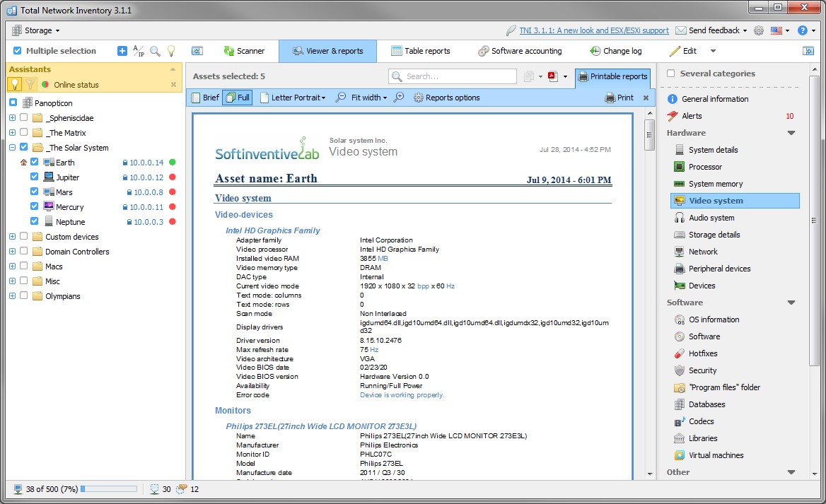Open the Letter Portrait dropdown
Viewport: 826px width, 504px height.
[x=293, y=98]
